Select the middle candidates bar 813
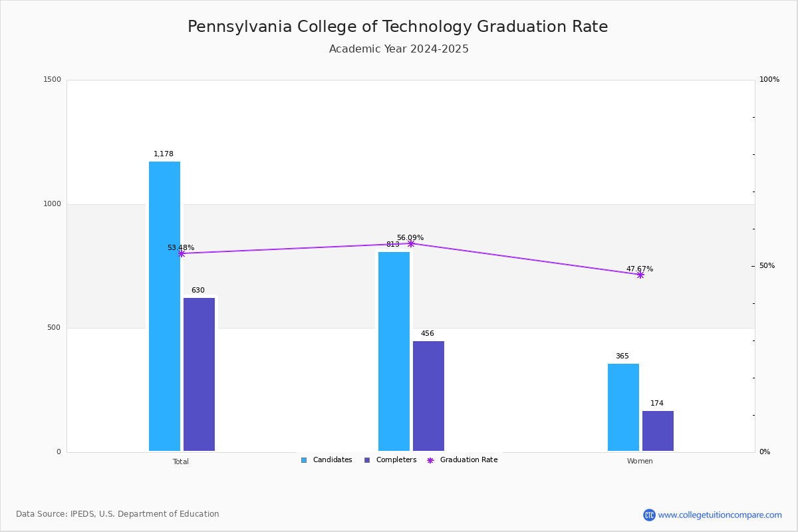Viewport: 798px width, 532px height. 394,352
